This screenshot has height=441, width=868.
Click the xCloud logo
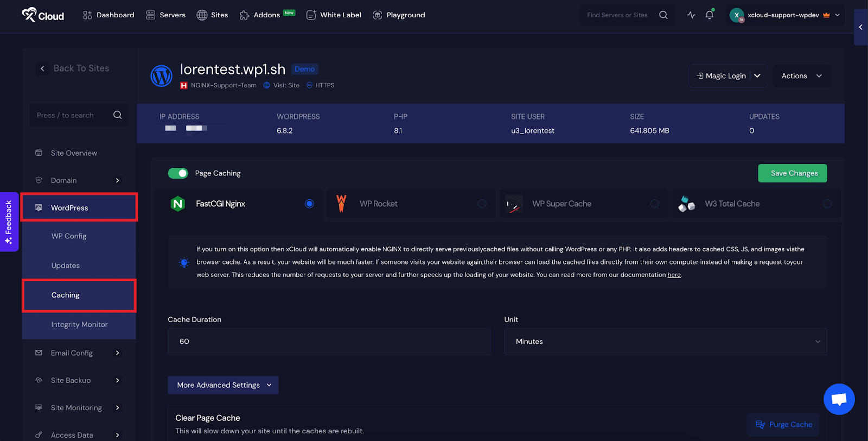(43, 15)
